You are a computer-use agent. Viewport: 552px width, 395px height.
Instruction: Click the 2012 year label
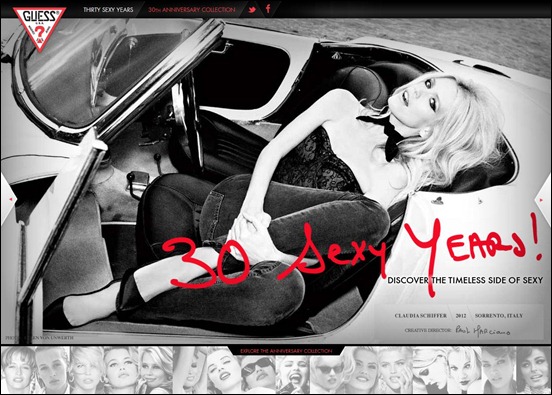460,316
